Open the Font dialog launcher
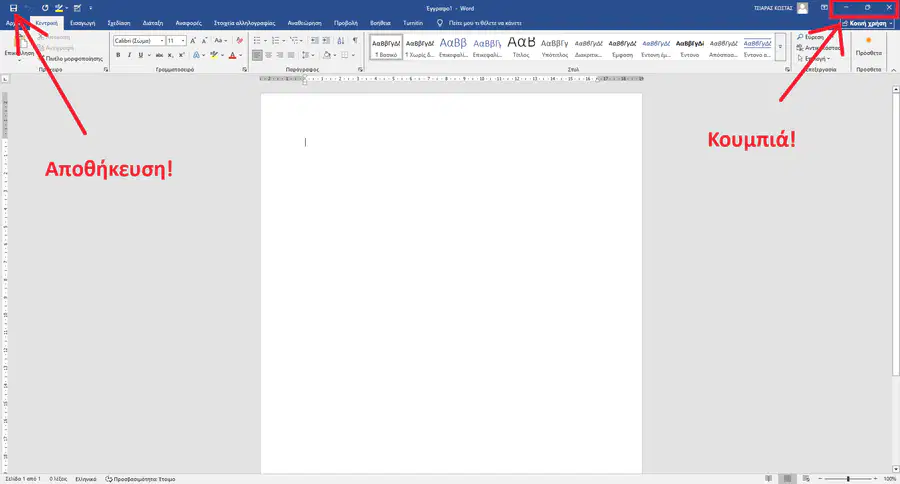 pos(245,69)
